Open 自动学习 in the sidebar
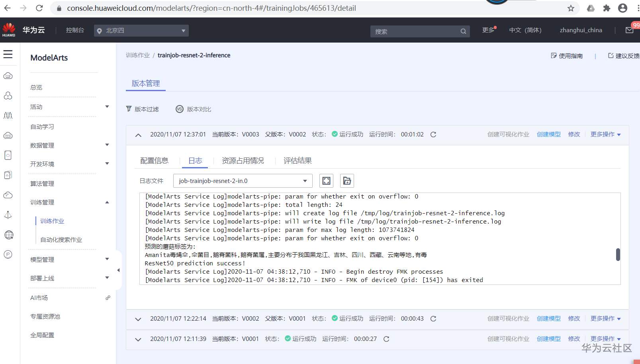640x364 pixels. tap(42, 127)
